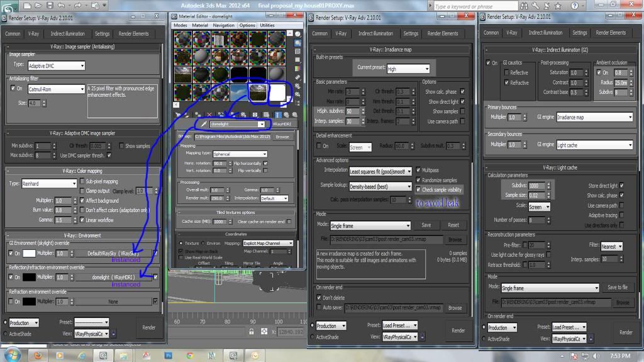Open Photoshop from the Windows taskbar
Image resolution: width=644 pixels, height=362 pixels.
tap(169, 355)
